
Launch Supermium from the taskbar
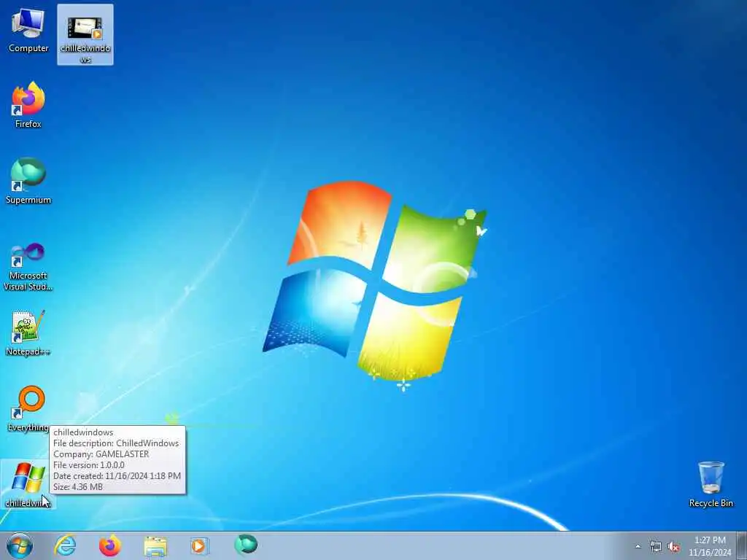pyautogui.click(x=246, y=545)
